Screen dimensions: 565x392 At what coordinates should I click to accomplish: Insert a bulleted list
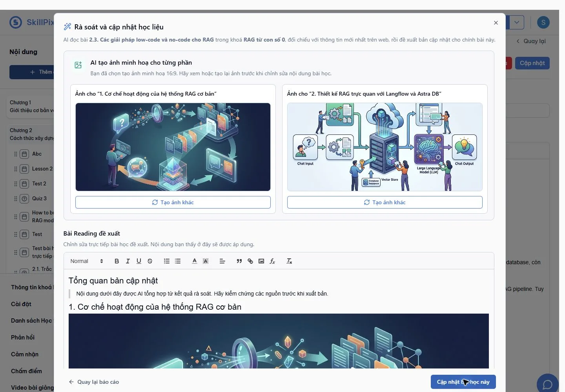tap(178, 261)
